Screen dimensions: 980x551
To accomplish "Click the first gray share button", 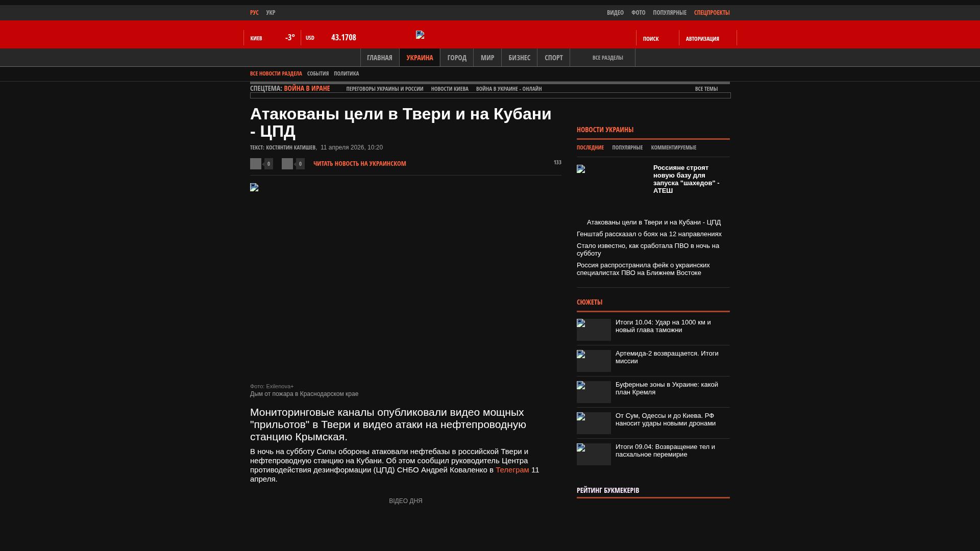I will coord(256,164).
